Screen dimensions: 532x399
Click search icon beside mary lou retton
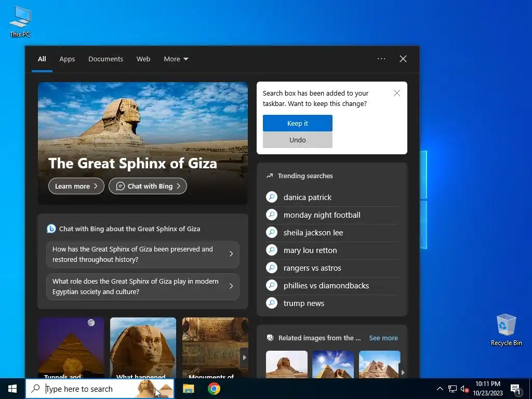pos(272,250)
